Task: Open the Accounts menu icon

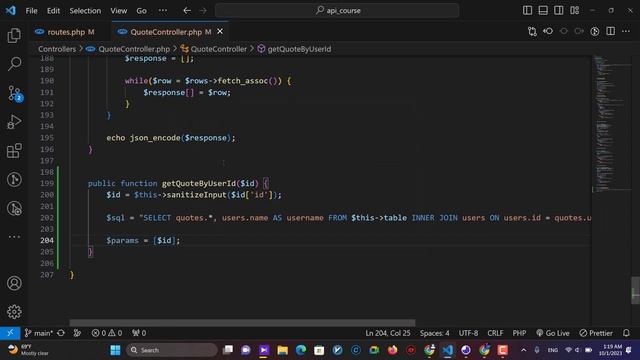Action: (14, 283)
